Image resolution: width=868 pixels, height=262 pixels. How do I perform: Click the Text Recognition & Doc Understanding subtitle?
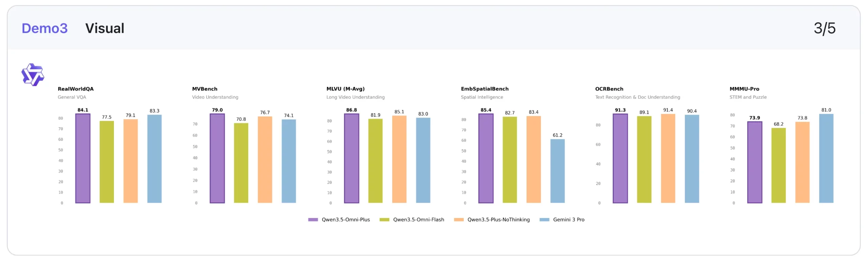point(637,97)
